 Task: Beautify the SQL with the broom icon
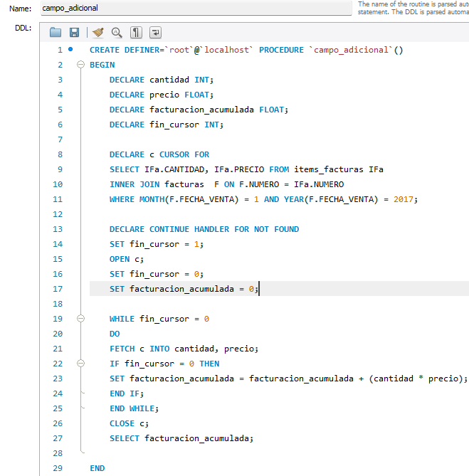pos(98,33)
